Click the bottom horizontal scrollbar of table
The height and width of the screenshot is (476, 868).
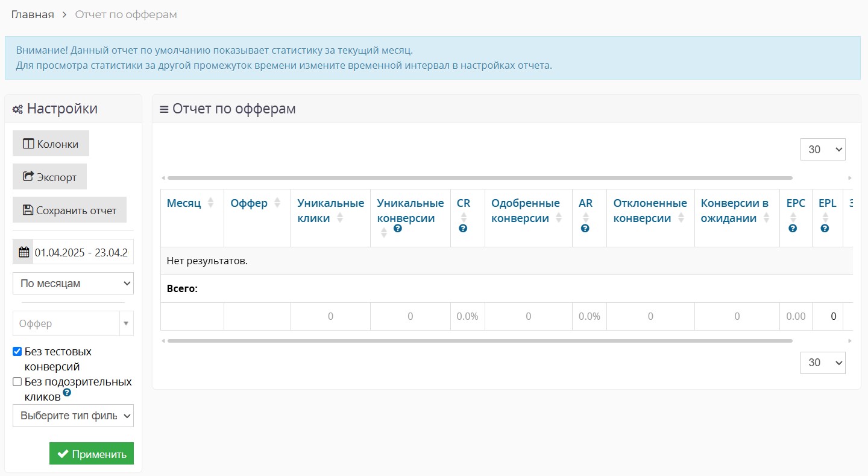pos(480,341)
